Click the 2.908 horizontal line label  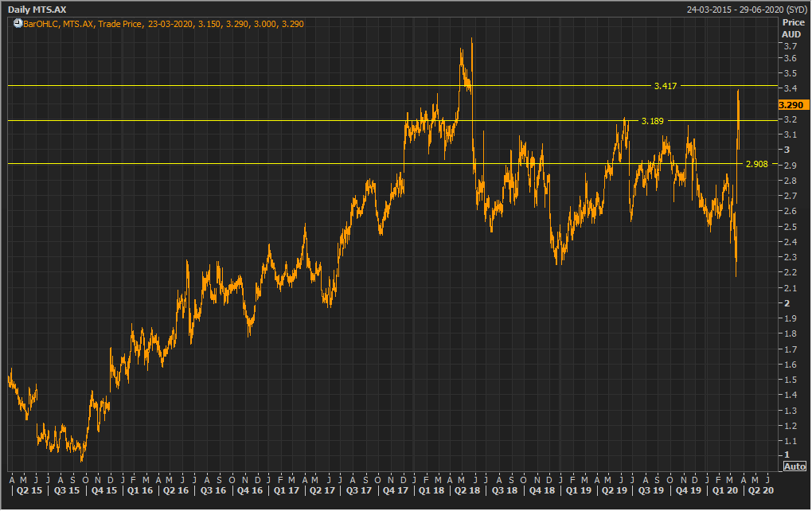[x=756, y=164]
